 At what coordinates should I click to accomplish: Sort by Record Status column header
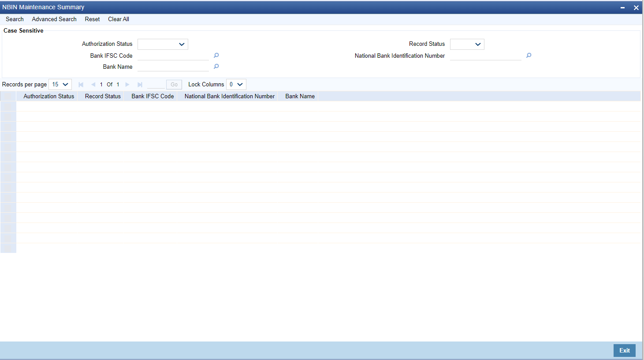pyautogui.click(x=103, y=96)
